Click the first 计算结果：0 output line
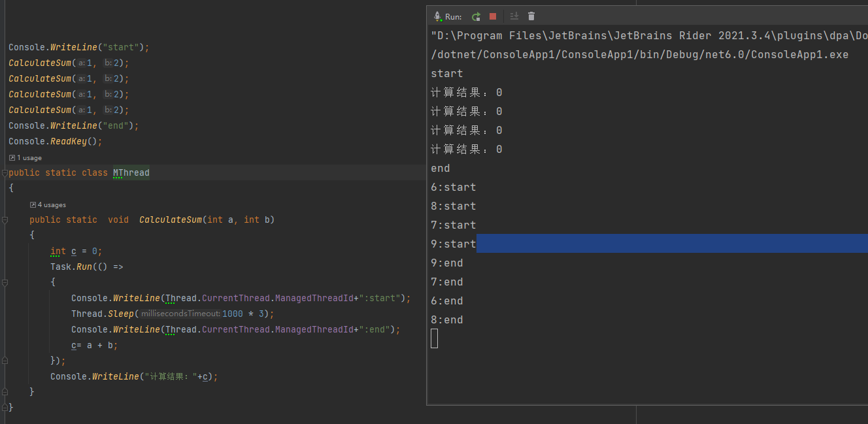The image size is (868, 424). click(x=465, y=92)
